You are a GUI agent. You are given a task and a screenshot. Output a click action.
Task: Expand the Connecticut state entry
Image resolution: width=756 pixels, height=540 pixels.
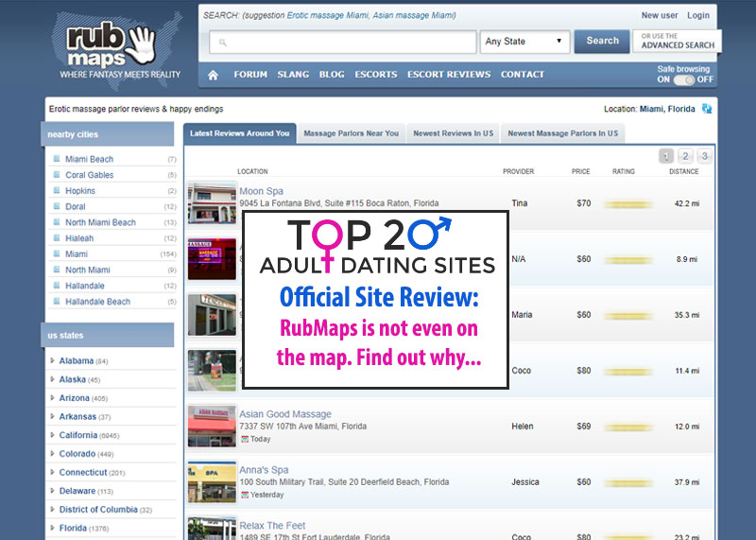coord(53,472)
